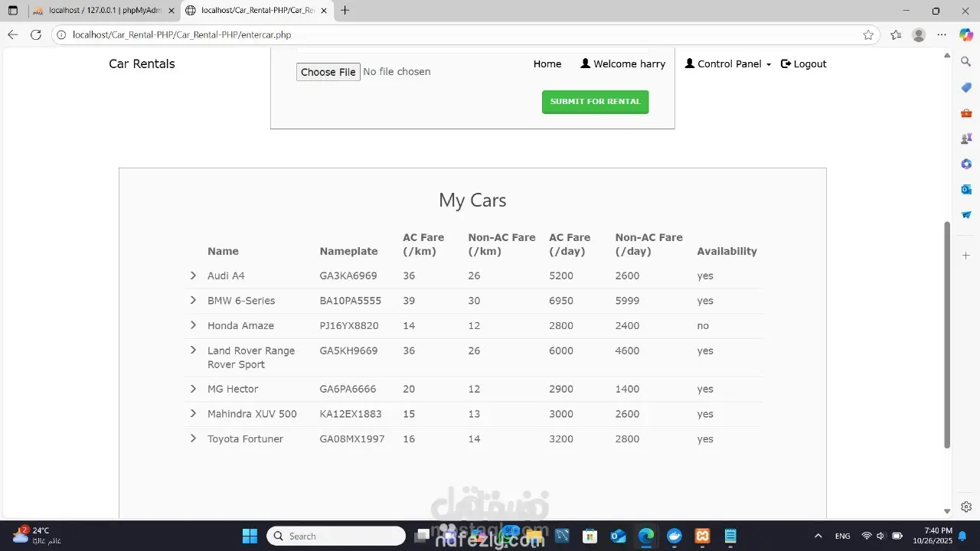Open the sidebar Search icon
Screen dimensions: 980x551
tap(966, 61)
